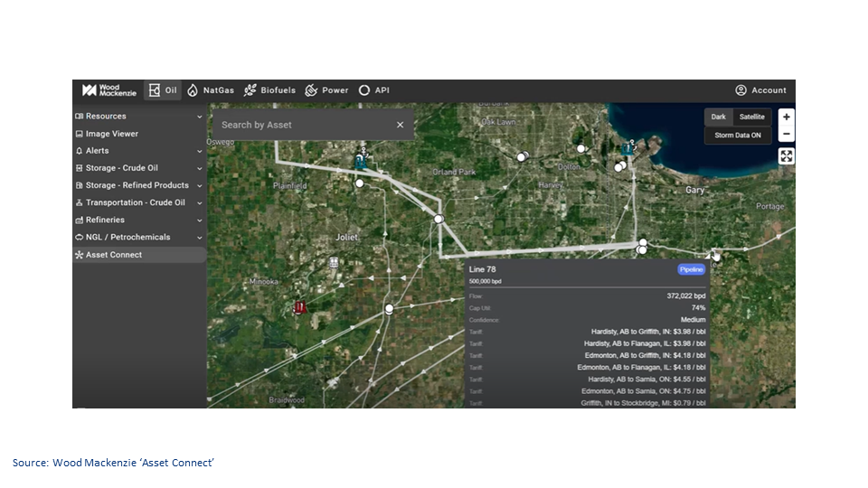The width and height of the screenshot is (868, 488).
Task: Open the Refineries sidebar item
Action: pos(105,220)
